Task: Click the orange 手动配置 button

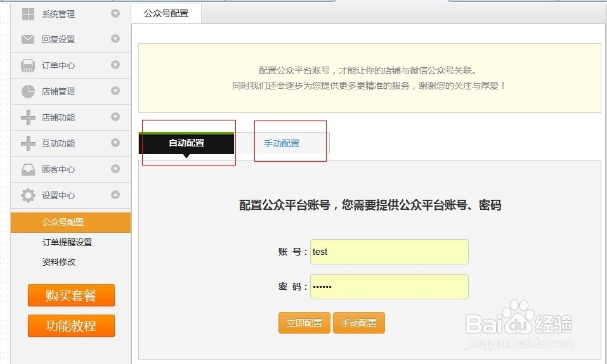Action: click(x=359, y=323)
